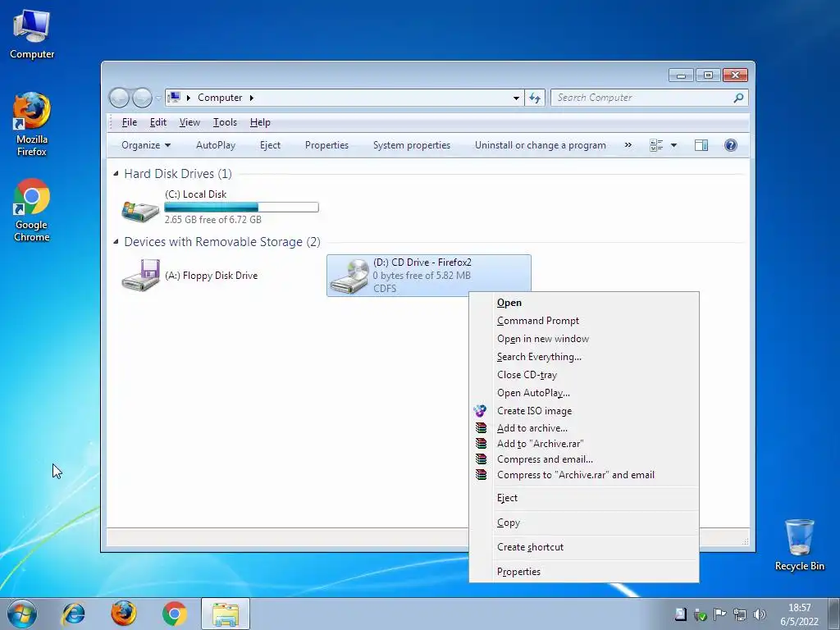
Task: Open Action Center flag icon
Action: (x=720, y=614)
